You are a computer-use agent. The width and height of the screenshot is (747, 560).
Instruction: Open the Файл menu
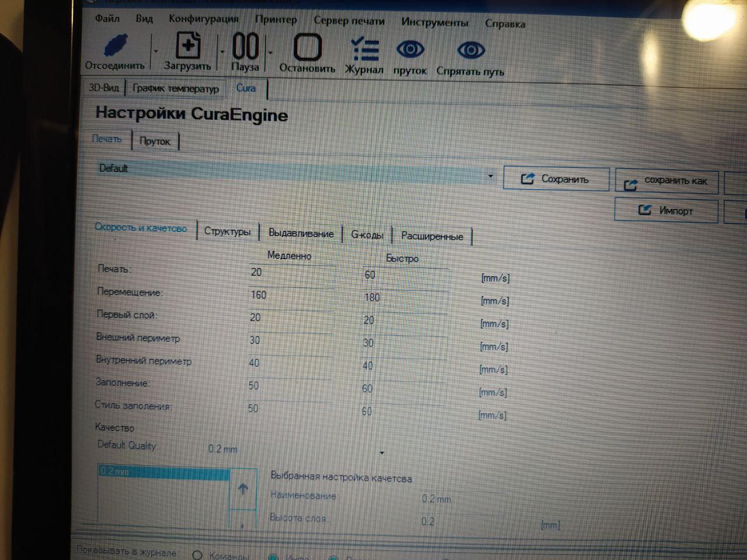(107, 18)
